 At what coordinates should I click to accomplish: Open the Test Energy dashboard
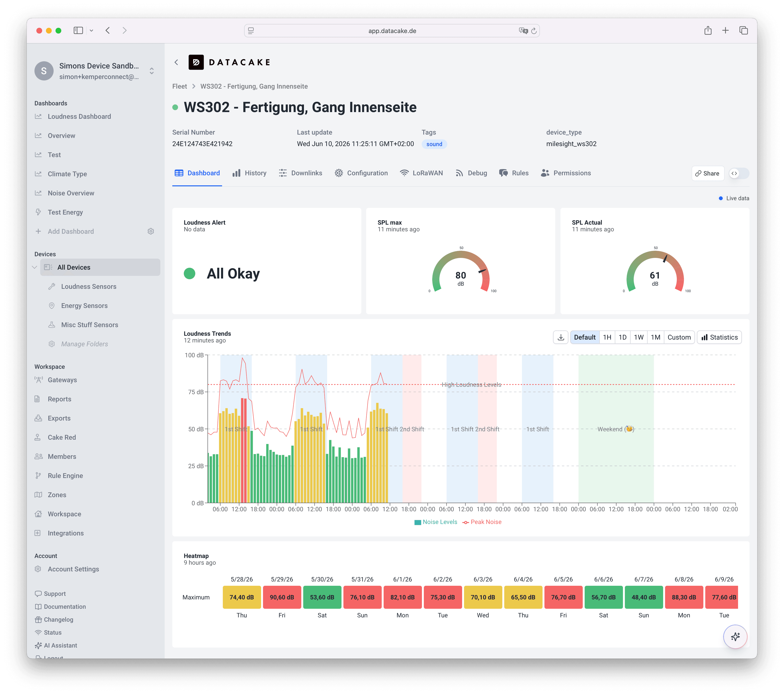65,212
